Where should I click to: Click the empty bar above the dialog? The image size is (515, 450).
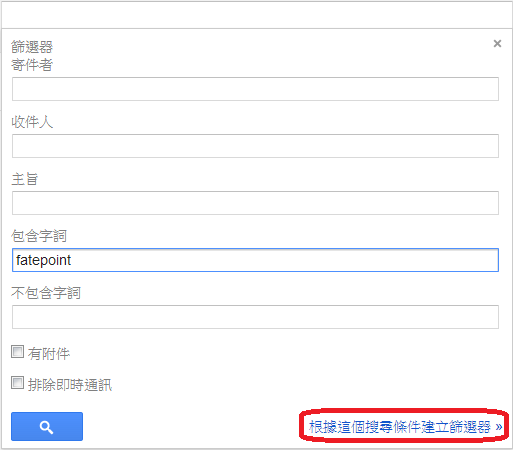pyautogui.click(x=257, y=15)
